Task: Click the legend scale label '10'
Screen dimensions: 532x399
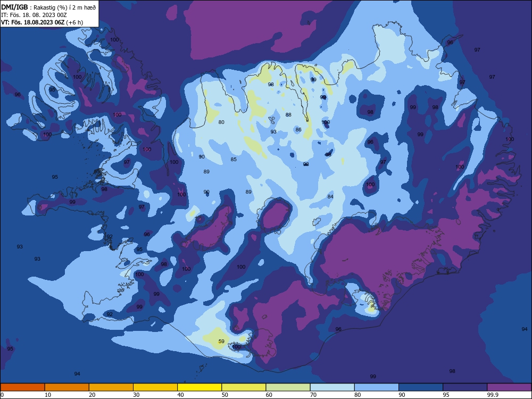Action: click(48, 395)
